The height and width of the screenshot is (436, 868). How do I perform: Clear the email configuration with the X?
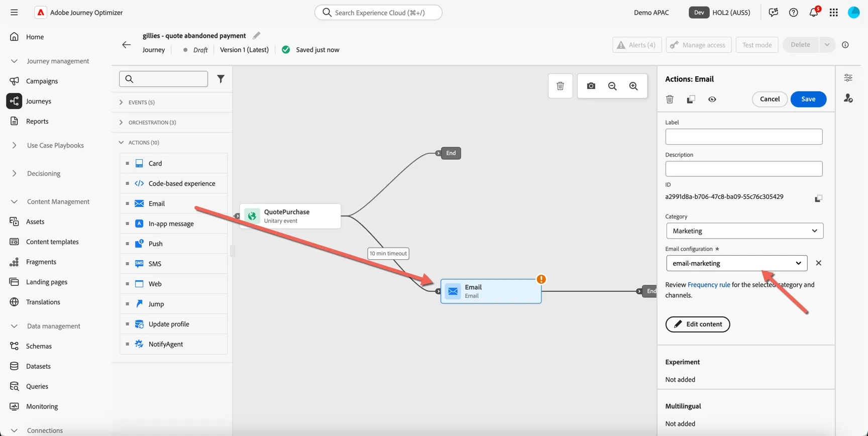pos(818,263)
